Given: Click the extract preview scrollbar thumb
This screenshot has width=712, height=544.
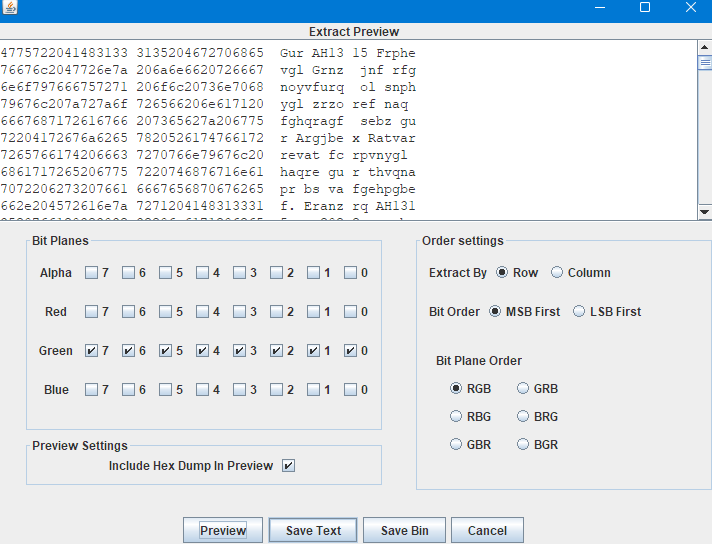Looking at the screenshot, I should pyautogui.click(x=704, y=62).
